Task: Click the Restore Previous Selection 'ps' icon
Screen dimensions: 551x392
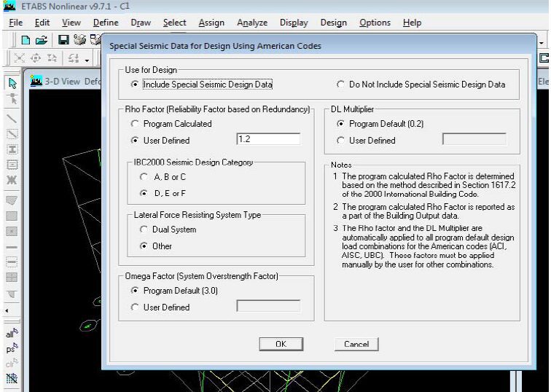Action: (x=12, y=348)
